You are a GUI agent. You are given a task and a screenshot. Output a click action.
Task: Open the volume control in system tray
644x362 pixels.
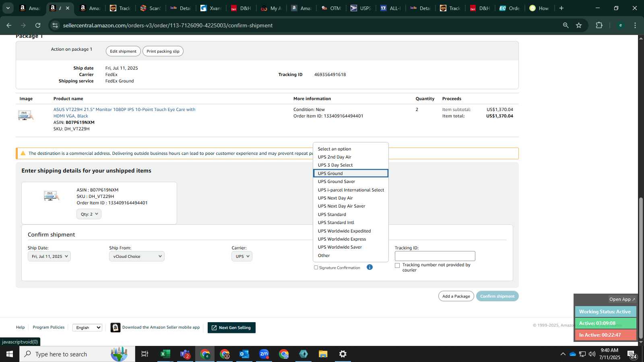coord(592,354)
